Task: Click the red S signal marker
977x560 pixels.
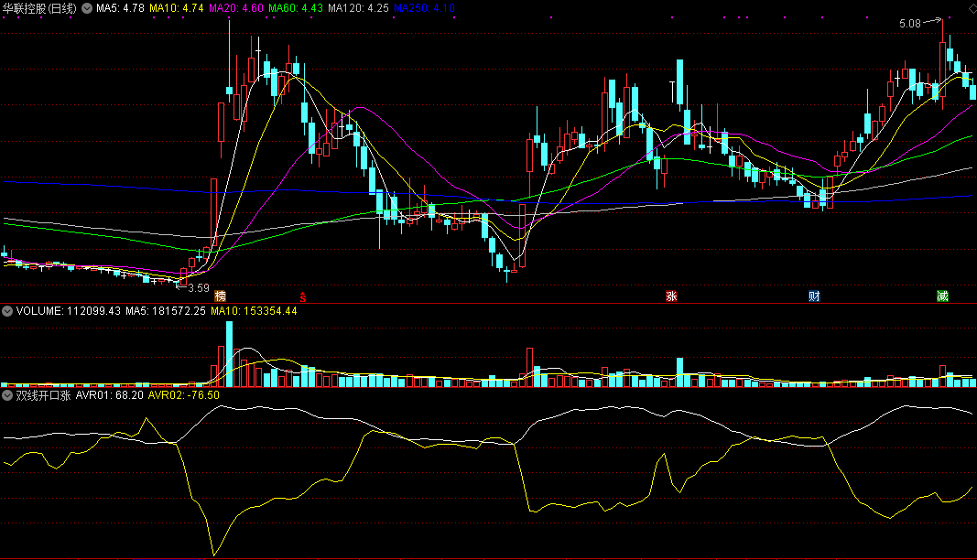Action: pos(303,297)
